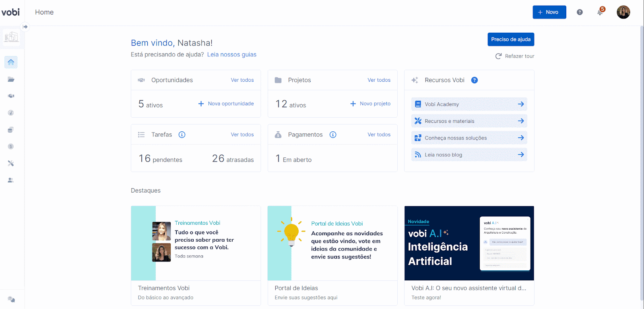This screenshot has height=309, width=644.
Task: Open the dollar sign icon in sidebar
Action: [x=11, y=146]
